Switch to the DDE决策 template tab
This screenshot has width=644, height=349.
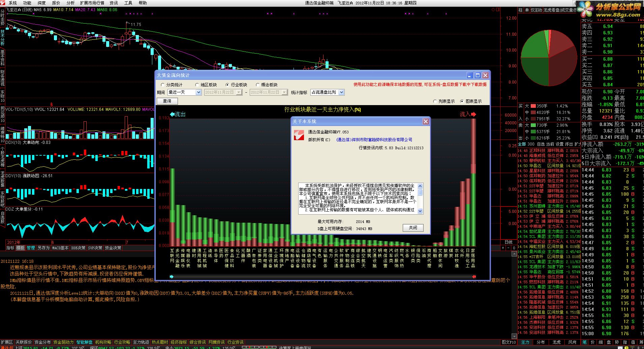pyautogui.click(x=78, y=248)
